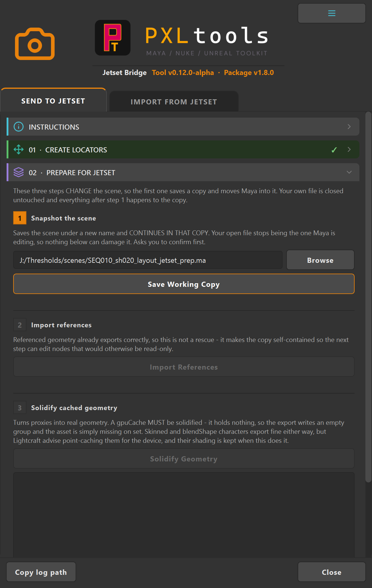Click the PXLtools wordmark text
Image resolution: width=372 pixels, height=588 pixels.
pos(207,35)
